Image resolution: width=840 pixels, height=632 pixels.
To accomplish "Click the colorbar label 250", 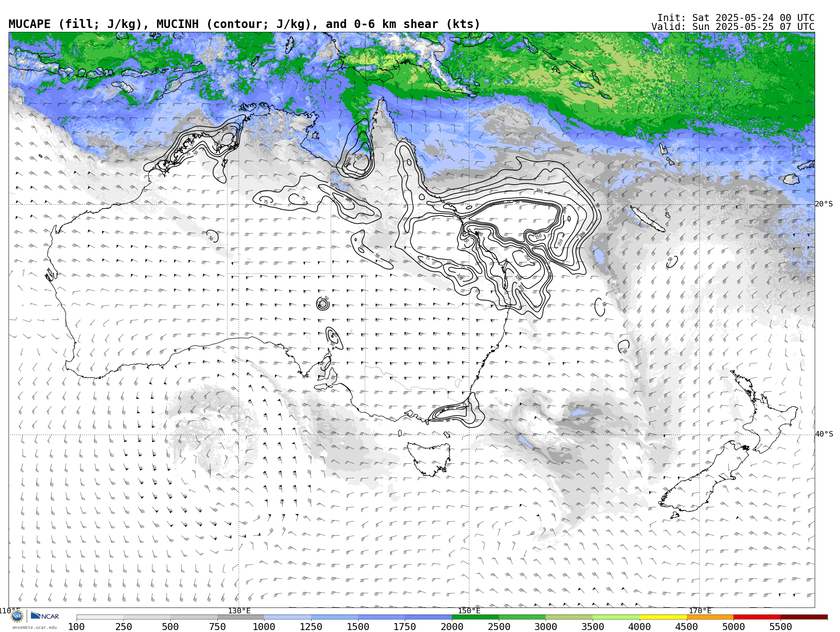I will pos(123,627).
